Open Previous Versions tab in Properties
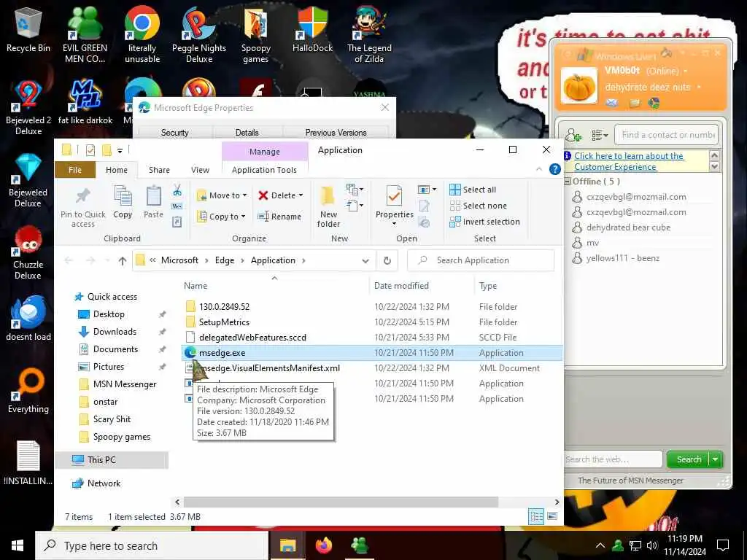This screenshot has height=560, width=747. click(x=336, y=133)
